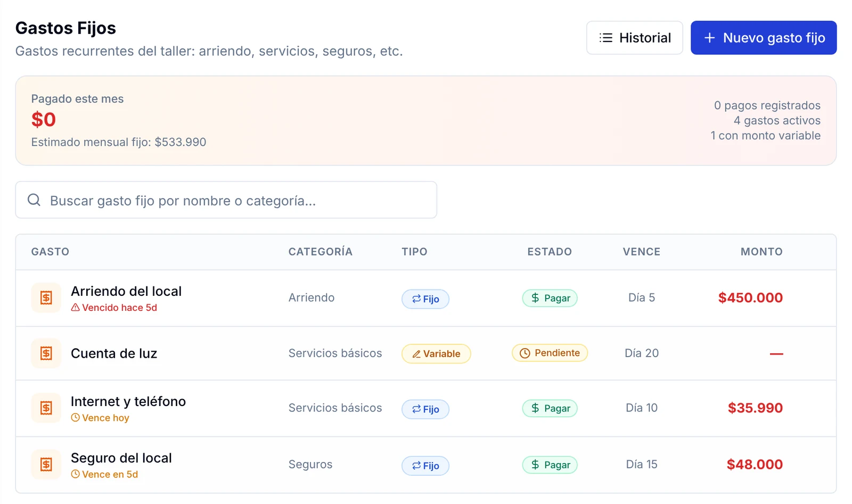The width and height of the screenshot is (852, 504).
Task: Click the Vence en 5d clock notice
Action: coord(104,474)
